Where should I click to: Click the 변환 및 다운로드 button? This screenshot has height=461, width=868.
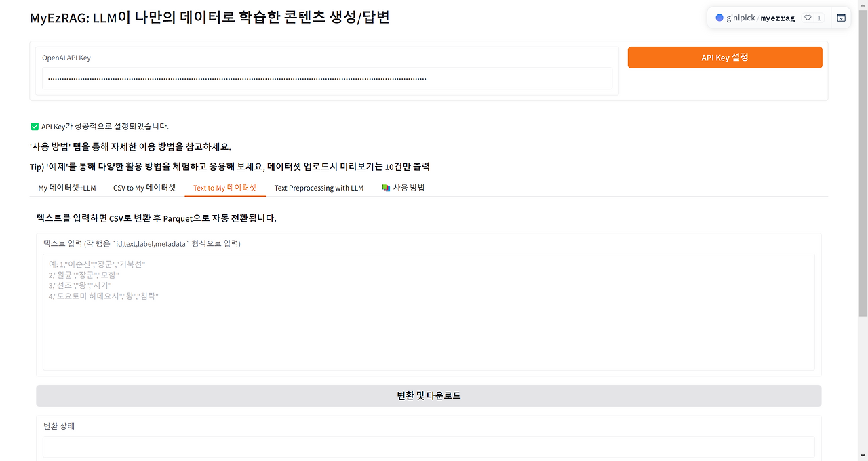(x=429, y=396)
